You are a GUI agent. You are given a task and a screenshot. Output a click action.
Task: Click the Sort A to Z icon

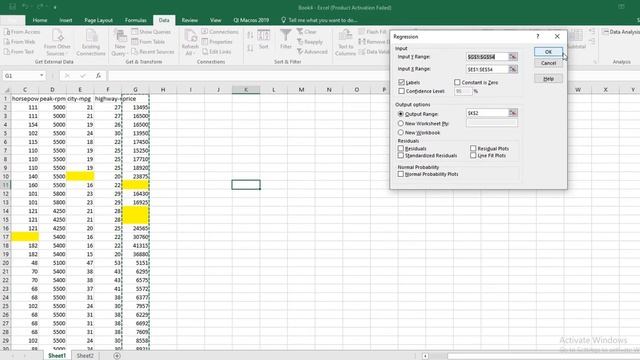coord(250,36)
